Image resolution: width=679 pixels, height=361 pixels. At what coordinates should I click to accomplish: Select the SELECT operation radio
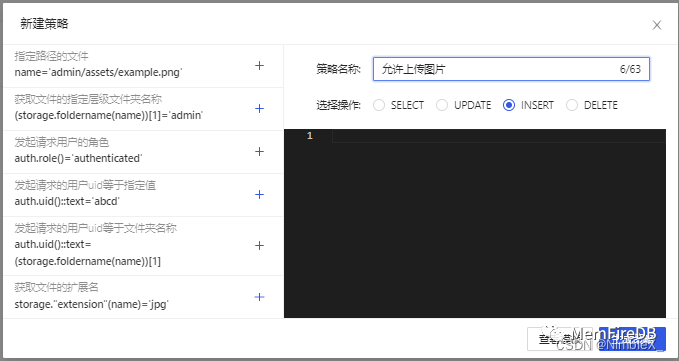click(x=379, y=105)
